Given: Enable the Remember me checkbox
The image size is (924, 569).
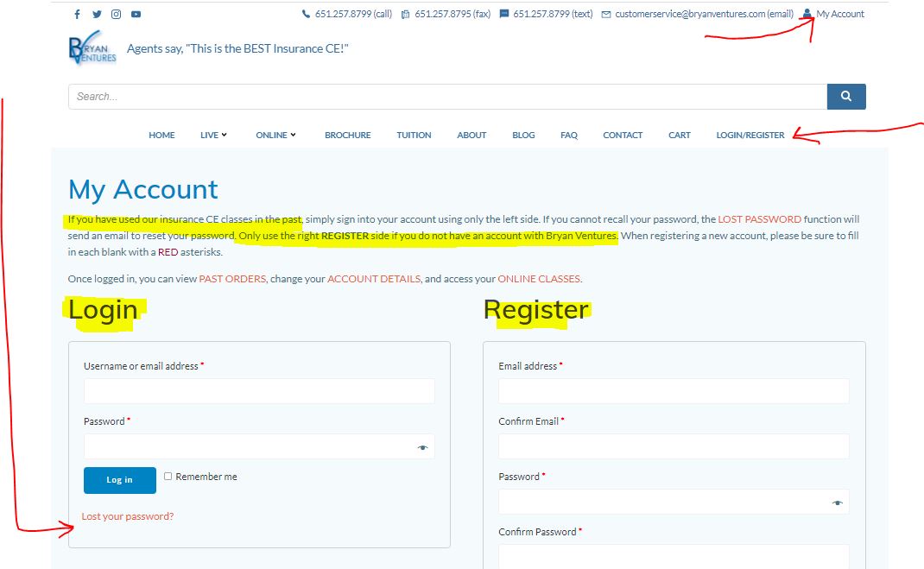Looking at the screenshot, I should [x=168, y=476].
